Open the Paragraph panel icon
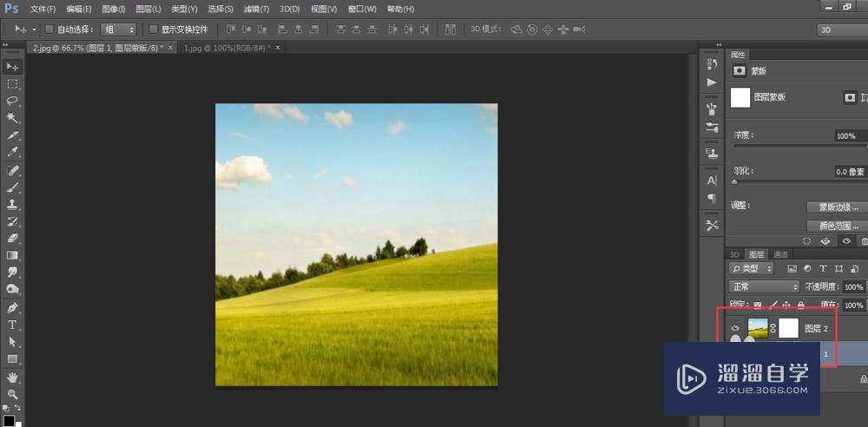 click(x=712, y=198)
